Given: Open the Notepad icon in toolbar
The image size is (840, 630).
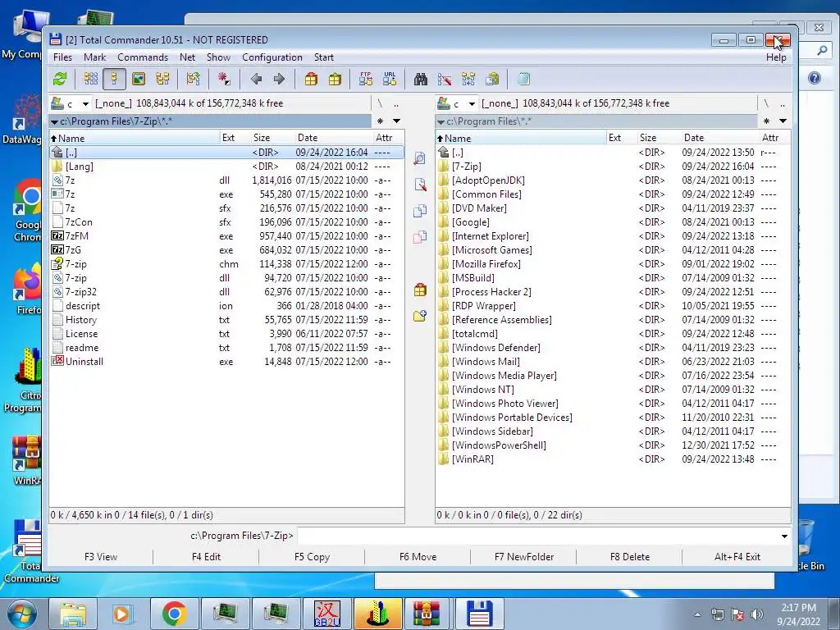Looking at the screenshot, I should click(523, 80).
